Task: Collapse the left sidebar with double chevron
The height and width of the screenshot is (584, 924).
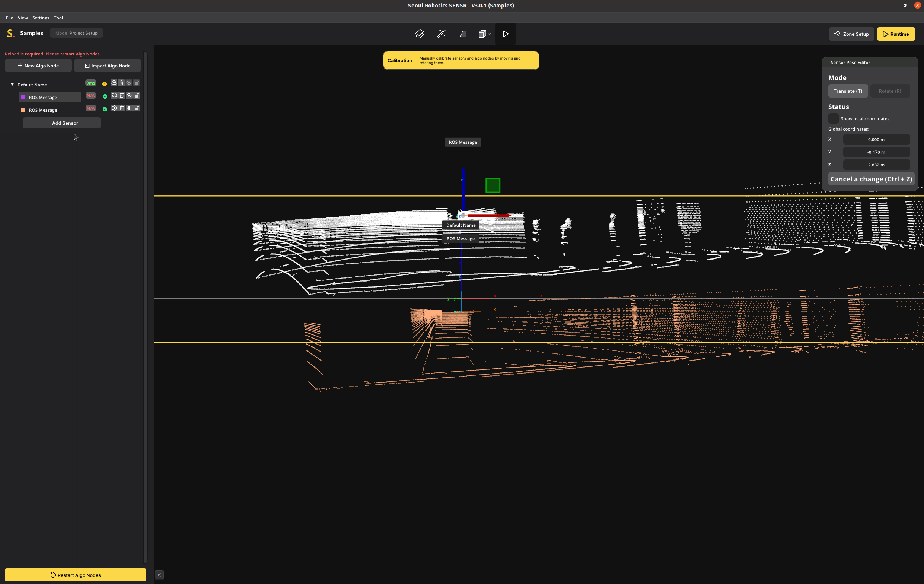Action: tap(159, 575)
